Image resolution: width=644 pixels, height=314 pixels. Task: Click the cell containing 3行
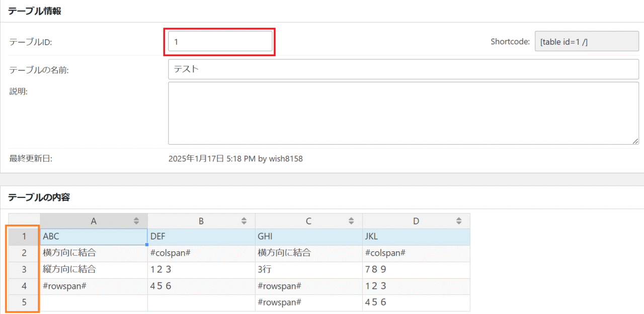[x=308, y=270]
